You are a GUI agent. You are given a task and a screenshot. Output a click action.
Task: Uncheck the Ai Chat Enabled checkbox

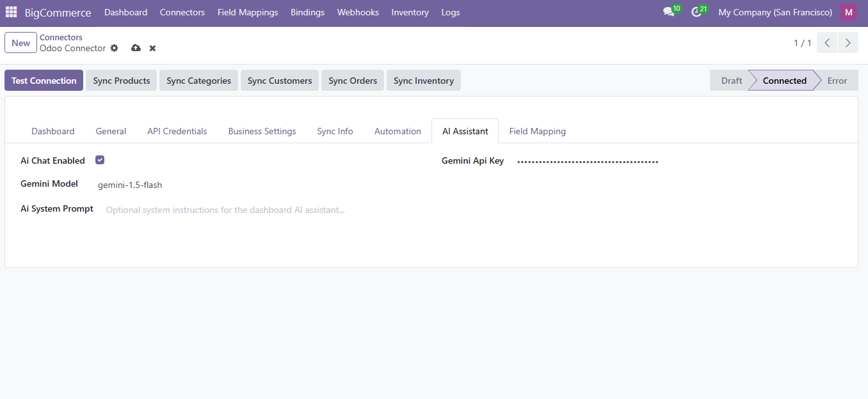pos(100,160)
